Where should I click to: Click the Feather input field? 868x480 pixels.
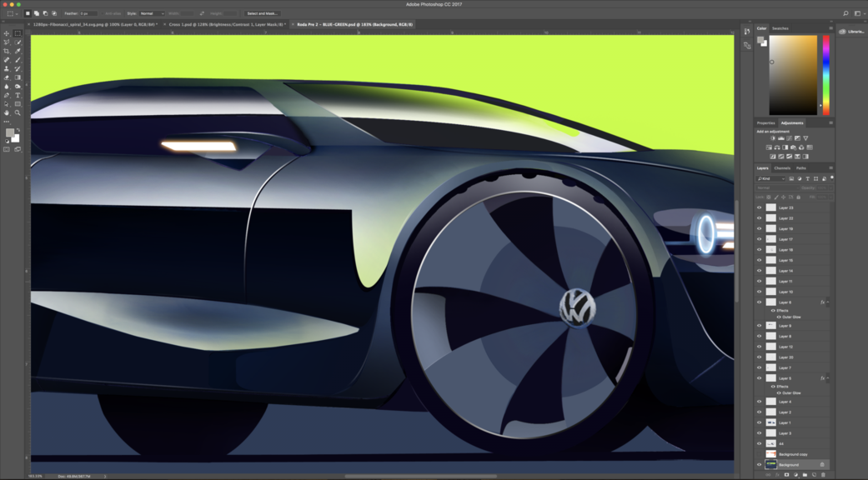tap(88, 13)
